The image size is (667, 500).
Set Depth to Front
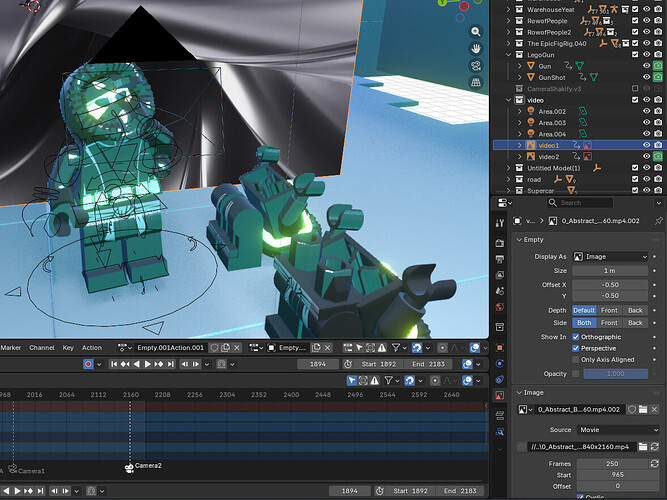point(609,310)
